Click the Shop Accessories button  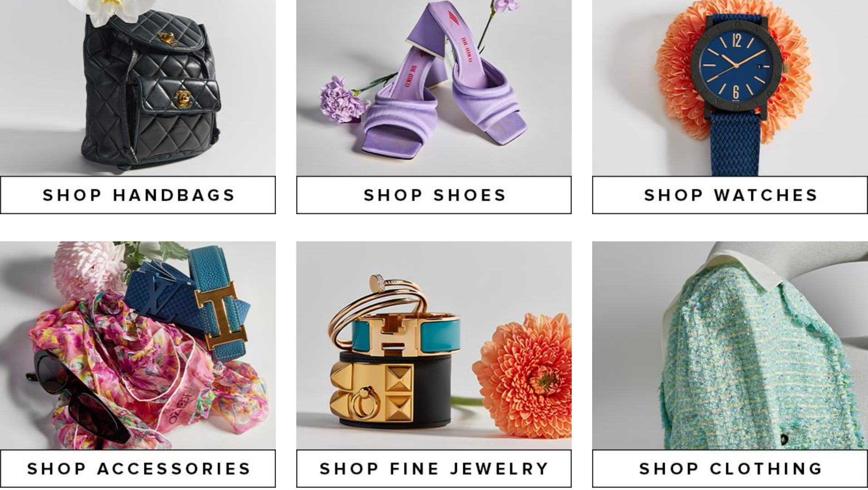138,469
